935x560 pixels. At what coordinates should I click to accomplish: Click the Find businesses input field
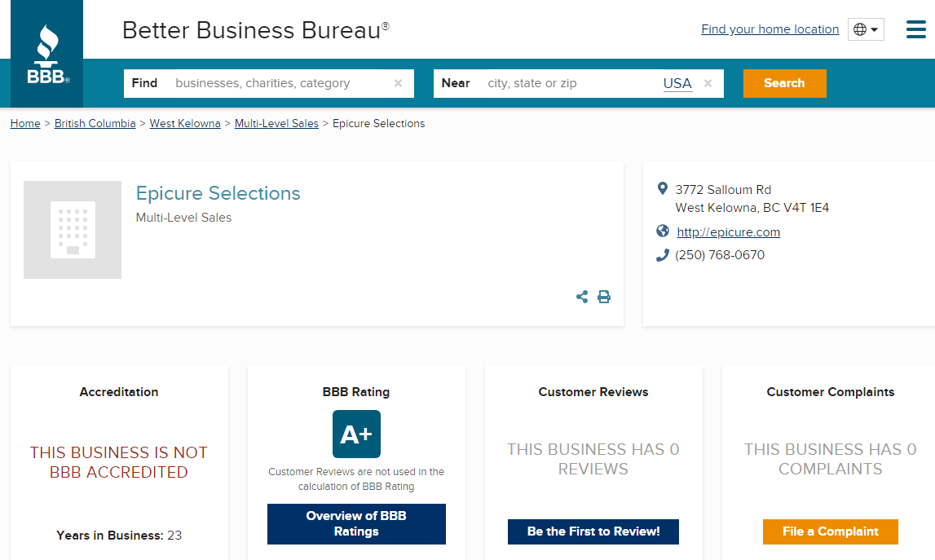pos(268,83)
